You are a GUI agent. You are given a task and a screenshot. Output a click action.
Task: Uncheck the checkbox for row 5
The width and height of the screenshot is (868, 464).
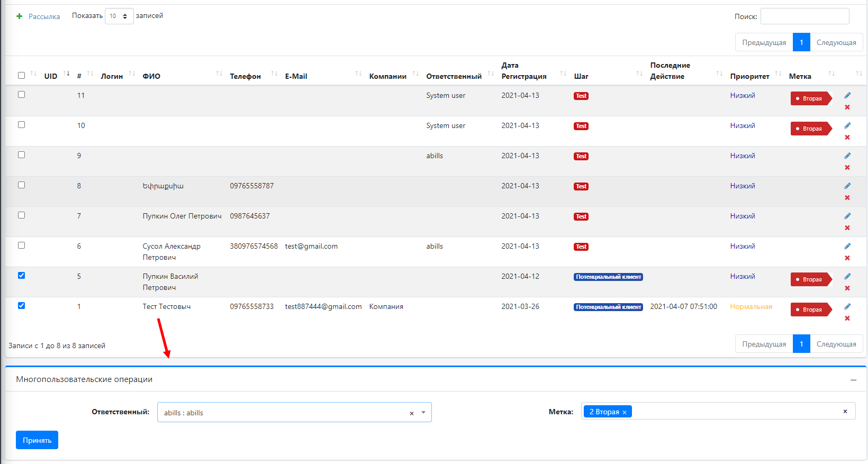(22, 276)
